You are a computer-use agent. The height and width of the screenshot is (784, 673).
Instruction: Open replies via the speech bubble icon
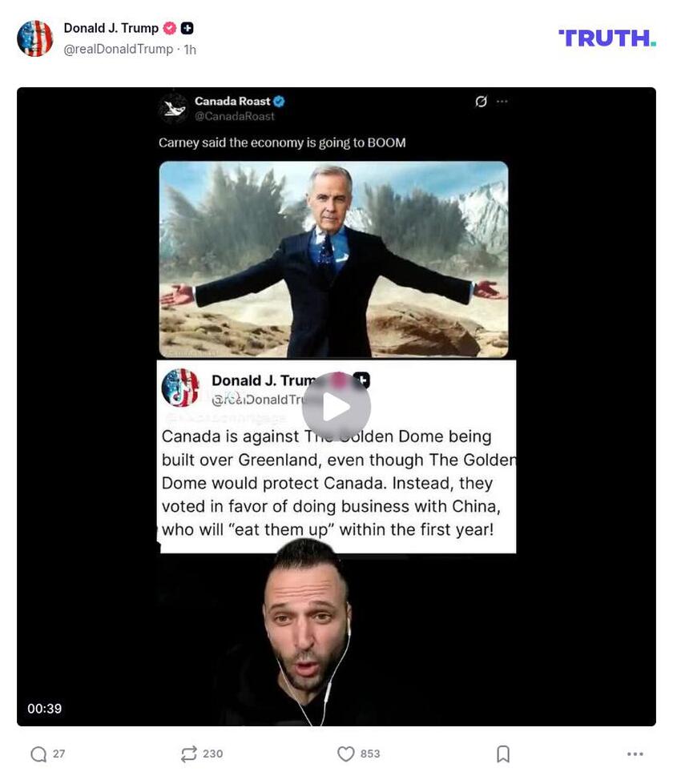[x=37, y=754]
